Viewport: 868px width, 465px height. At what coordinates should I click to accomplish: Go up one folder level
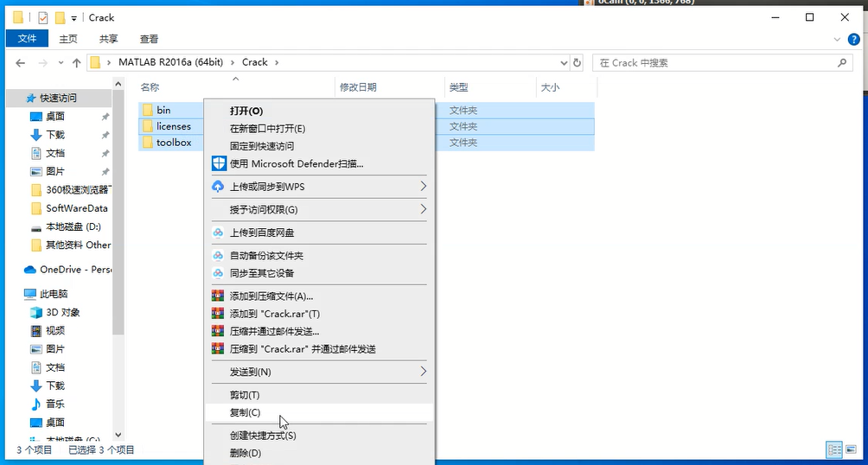(77, 62)
